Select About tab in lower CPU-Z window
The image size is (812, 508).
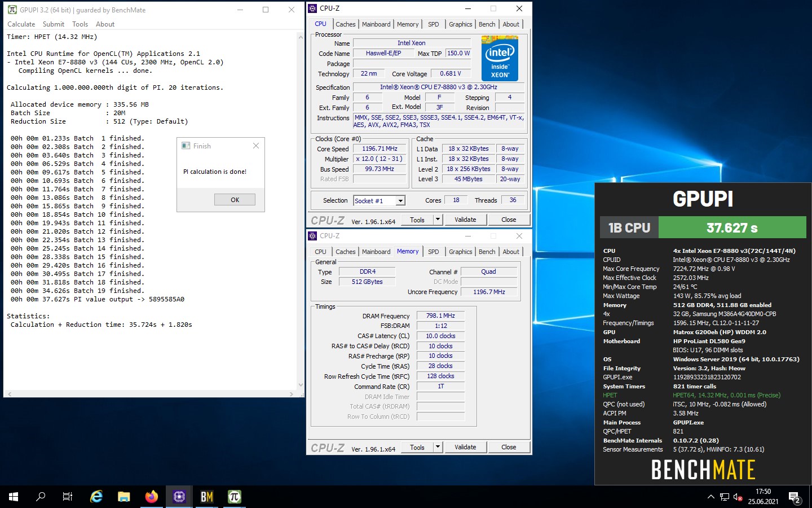click(511, 252)
